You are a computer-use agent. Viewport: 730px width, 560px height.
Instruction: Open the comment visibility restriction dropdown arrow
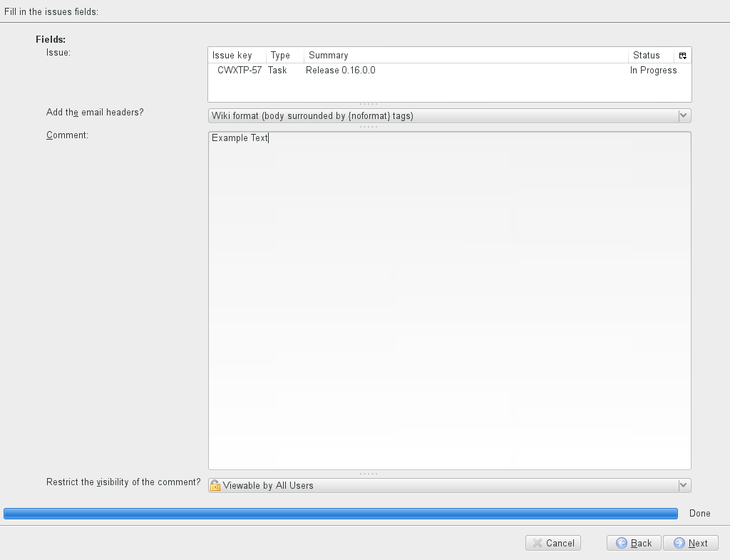click(x=683, y=486)
